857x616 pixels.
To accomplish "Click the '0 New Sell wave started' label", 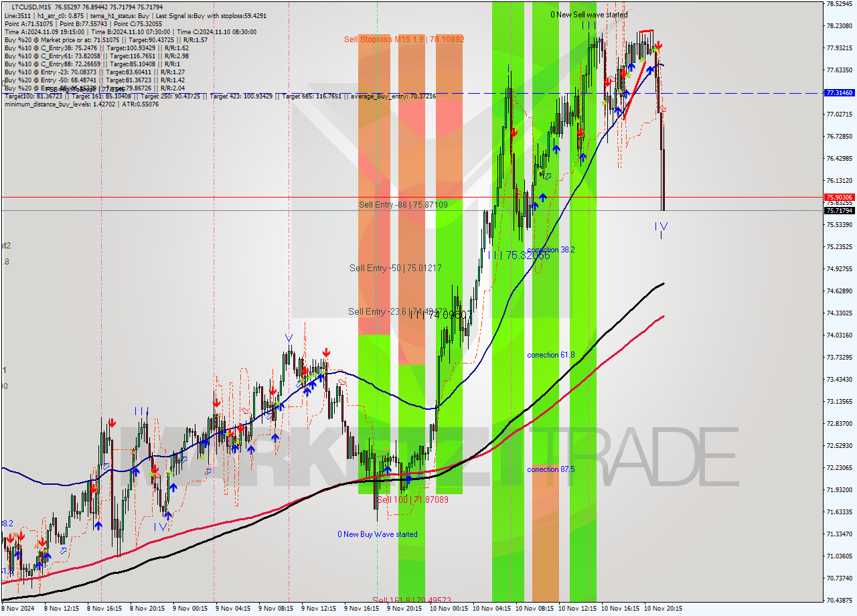I will coord(589,15).
